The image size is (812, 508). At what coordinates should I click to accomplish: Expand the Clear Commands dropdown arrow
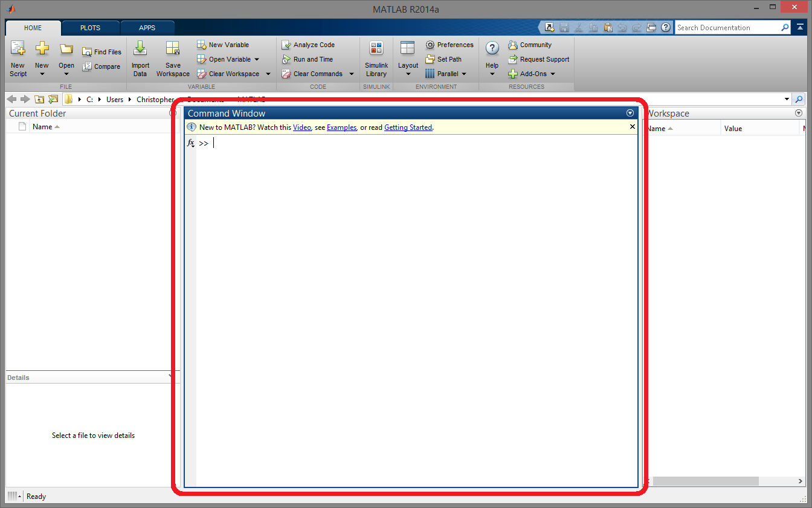(x=352, y=74)
